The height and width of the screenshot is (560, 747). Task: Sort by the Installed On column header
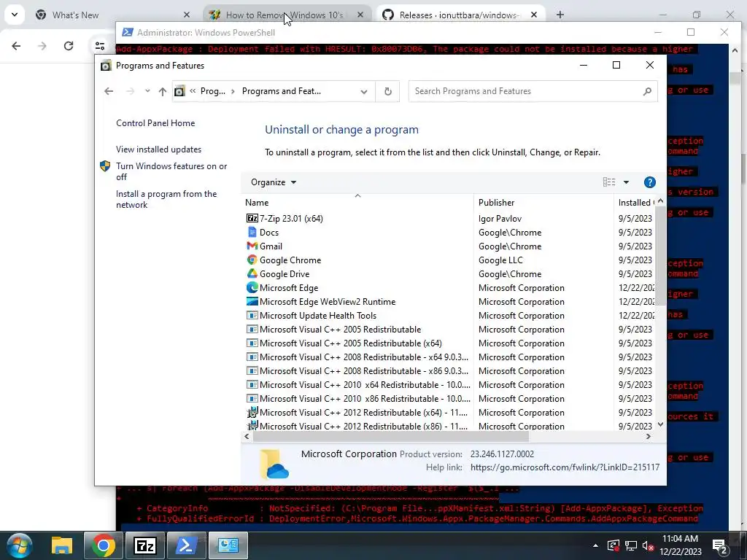coord(635,203)
